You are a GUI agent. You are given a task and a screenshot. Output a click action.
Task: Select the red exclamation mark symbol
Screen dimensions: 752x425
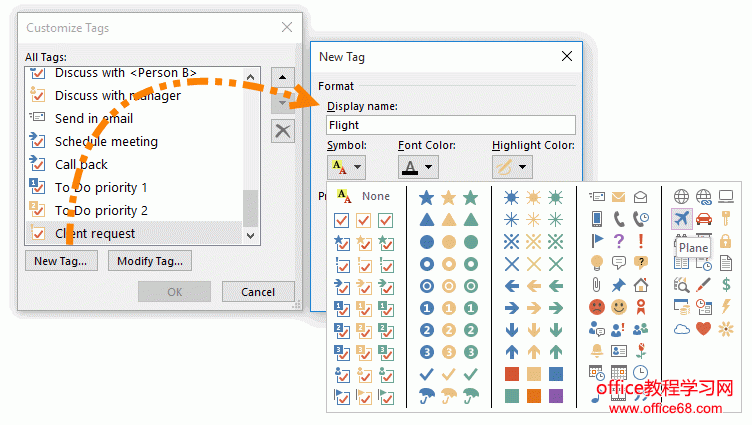coord(641,241)
